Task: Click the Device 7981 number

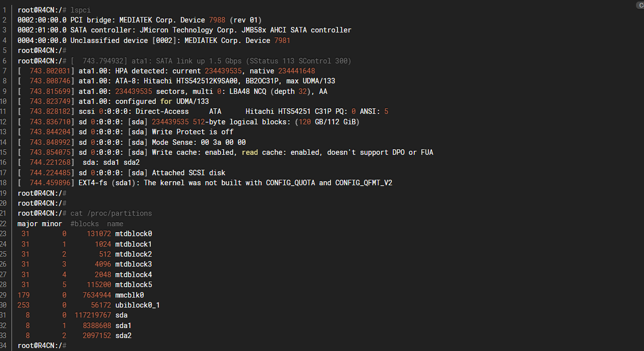Action: pos(282,40)
